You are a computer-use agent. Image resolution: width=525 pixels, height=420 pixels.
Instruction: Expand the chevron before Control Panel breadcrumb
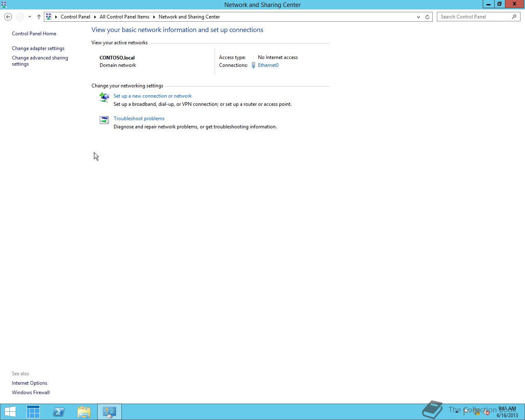point(56,17)
